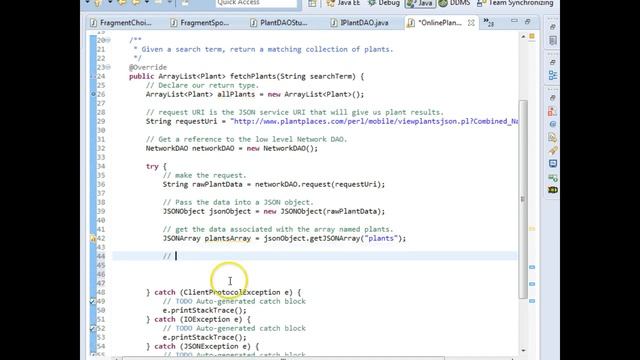This screenshot has width=640, height=360.
Task: Click the try keyword on line 34
Action: [152, 167]
